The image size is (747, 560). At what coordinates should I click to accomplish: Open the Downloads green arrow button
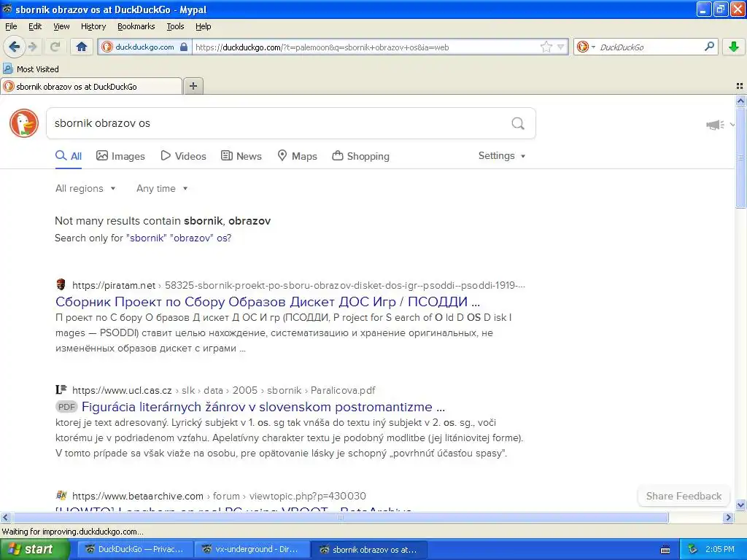pos(734,47)
